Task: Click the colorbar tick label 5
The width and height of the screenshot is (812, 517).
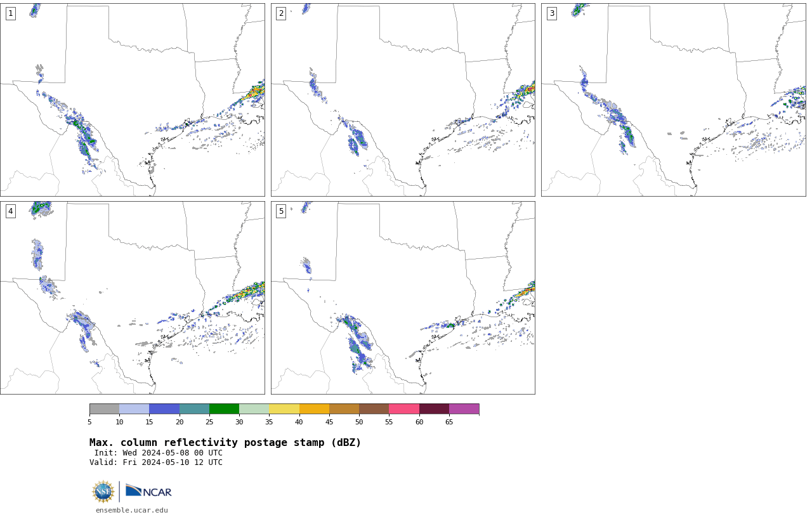Action: tap(89, 422)
